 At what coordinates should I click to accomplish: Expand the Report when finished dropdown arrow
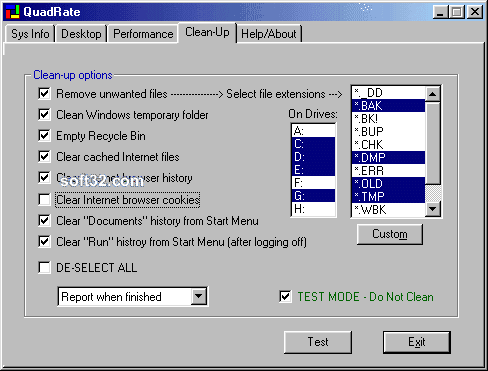[199, 296]
